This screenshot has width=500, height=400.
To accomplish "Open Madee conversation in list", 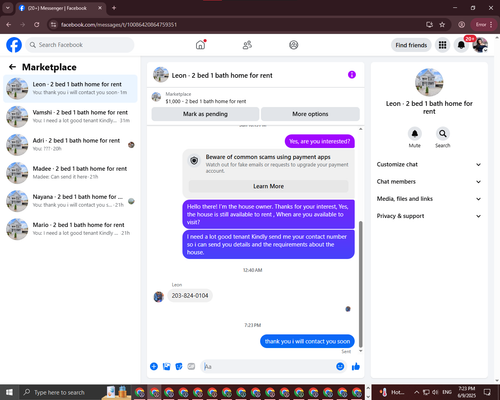I will tap(70, 173).
